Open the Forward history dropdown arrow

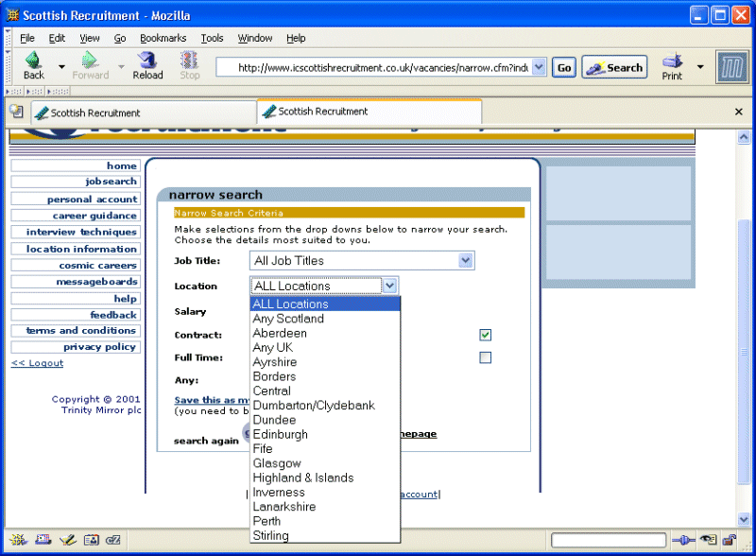click(x=121, y=66)
